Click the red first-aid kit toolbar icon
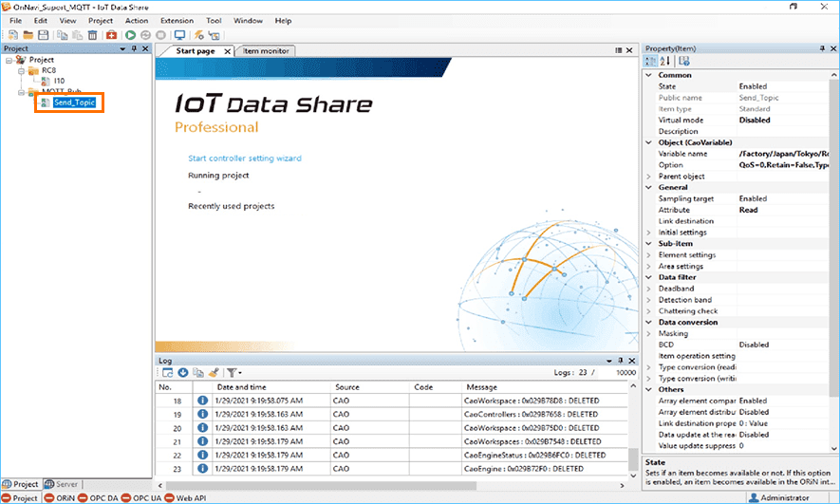840x504 pixels. pos(111,35)
